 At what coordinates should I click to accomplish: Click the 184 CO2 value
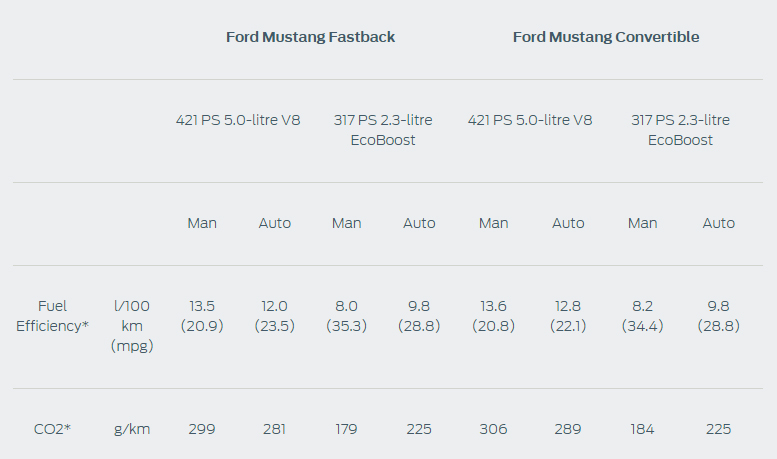coord(642,429)
